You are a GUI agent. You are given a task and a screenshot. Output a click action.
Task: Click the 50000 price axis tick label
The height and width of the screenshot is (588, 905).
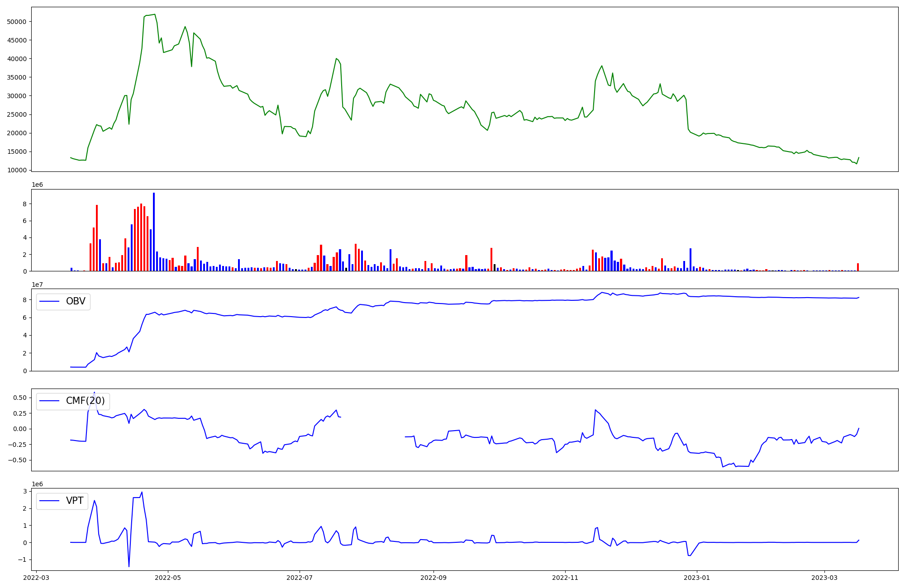[17, 22]
